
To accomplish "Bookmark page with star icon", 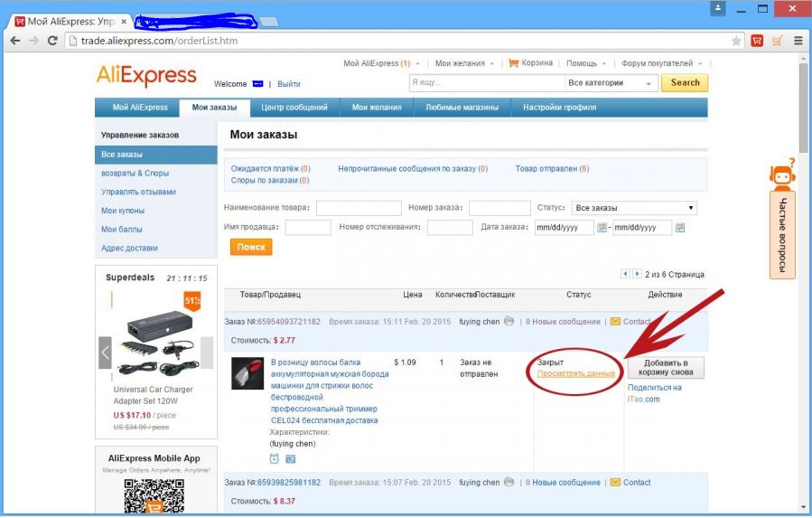I will pos(736,41).
